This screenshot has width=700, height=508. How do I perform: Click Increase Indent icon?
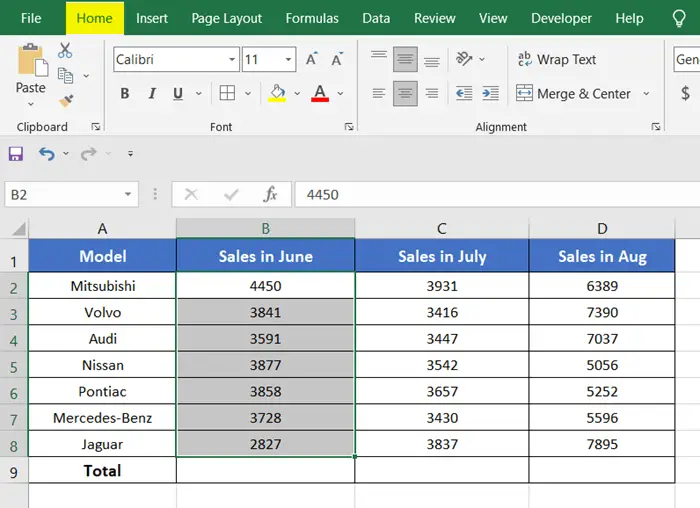491,93
